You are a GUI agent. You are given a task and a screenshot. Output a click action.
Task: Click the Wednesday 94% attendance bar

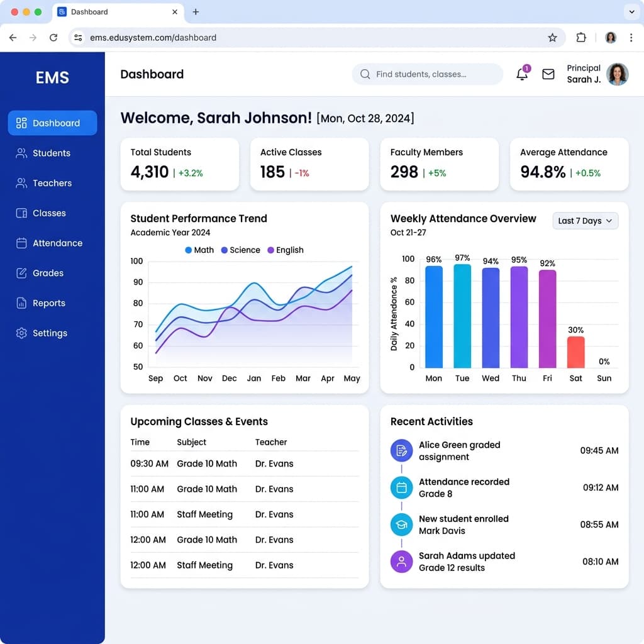click(491, 318)
